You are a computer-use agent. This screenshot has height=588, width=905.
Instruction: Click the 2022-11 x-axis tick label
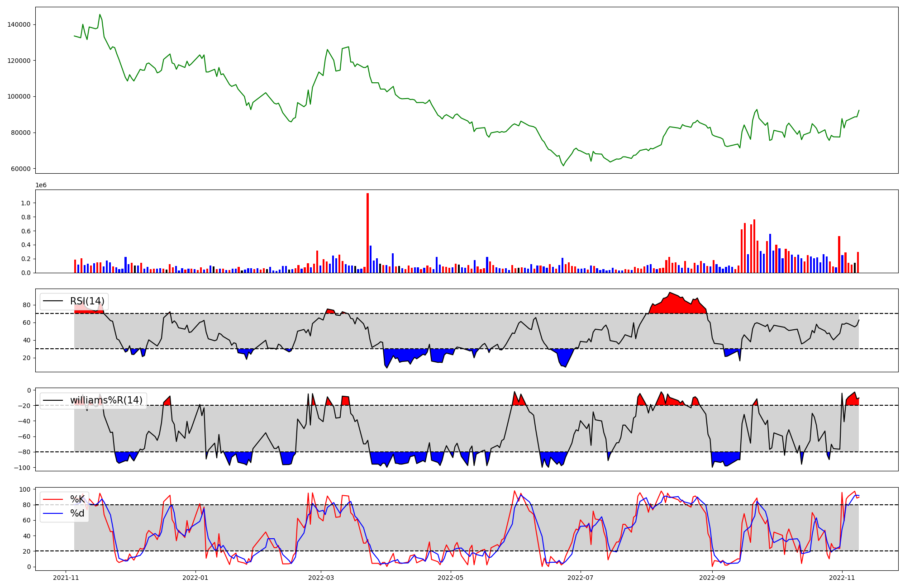842,578
